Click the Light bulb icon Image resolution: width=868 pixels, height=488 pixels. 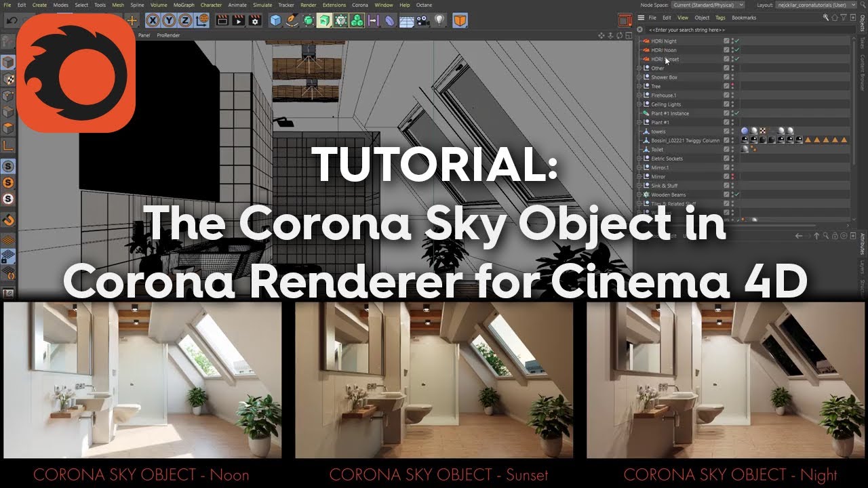point(440,20)
